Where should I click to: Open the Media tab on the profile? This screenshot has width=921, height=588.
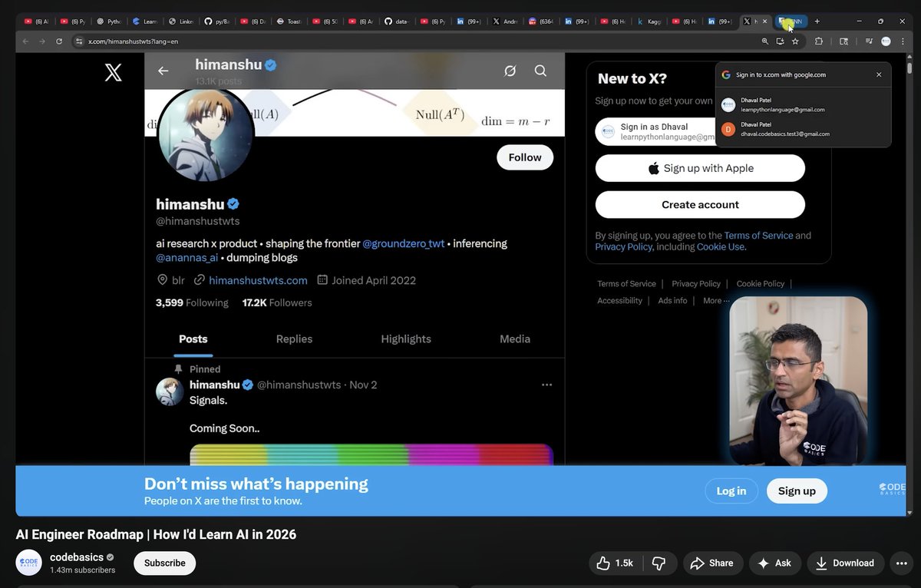coord(514,339)
